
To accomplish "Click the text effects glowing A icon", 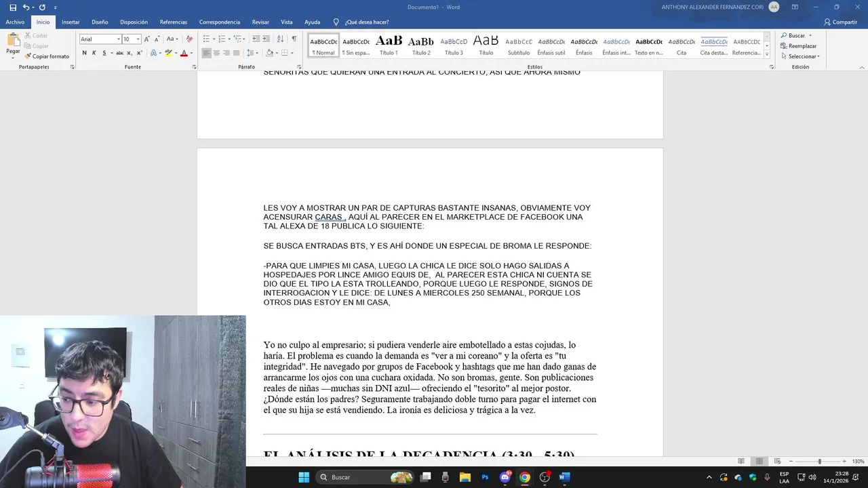I will click(x=153, y=53).
